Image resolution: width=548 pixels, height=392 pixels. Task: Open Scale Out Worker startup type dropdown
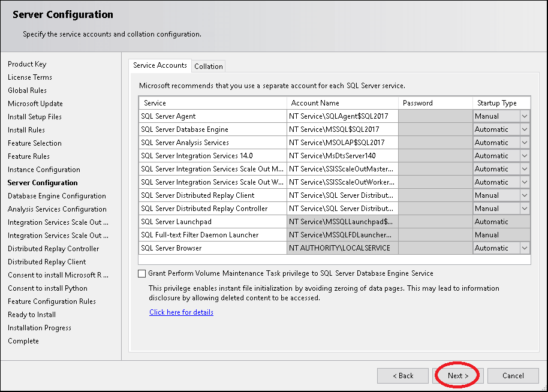point(524,182)
